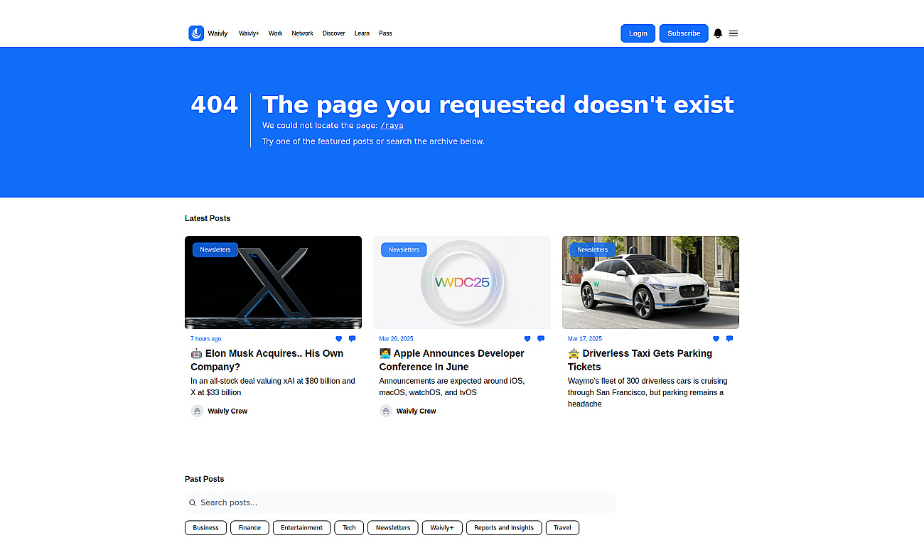Filter by the Waivly+ tag below the search
Image resolution: width=924 pixels, height=560 pixels.
coord(442,527)
